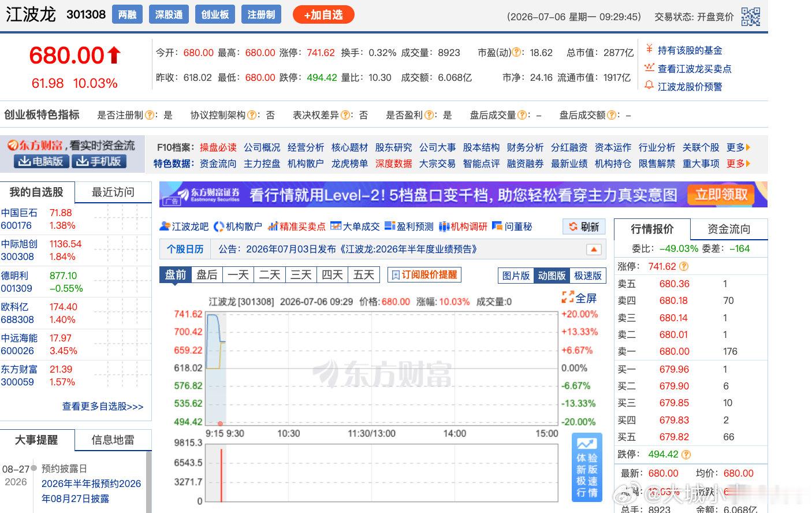Click the 机构散户 ring icon
This screenshot has height=513, width=812.
tap(218, 226)
